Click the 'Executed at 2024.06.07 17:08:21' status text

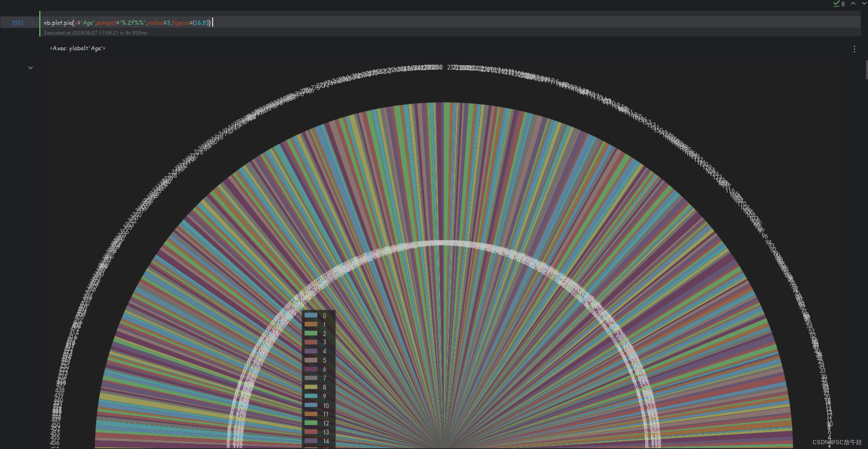(96, 33)
